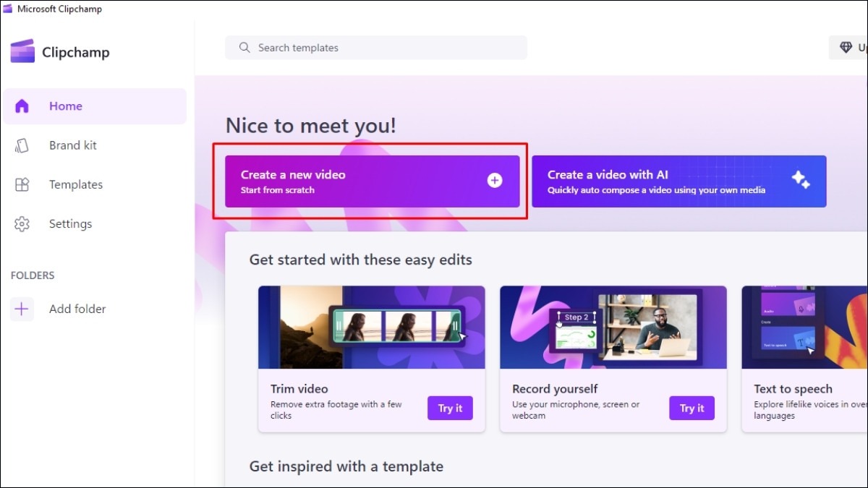Click the Search templates field
Screen dimensions: 868x488
pos(376,48)
